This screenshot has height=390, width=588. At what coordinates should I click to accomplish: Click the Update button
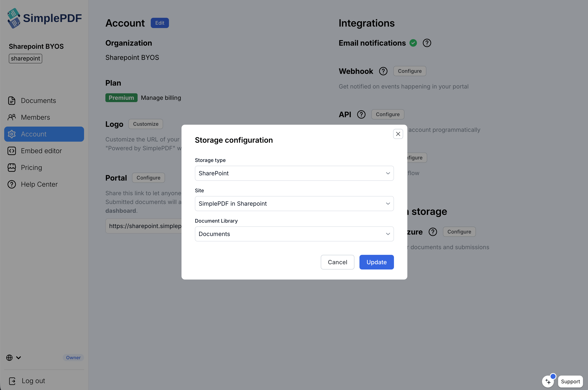point(376,262)
